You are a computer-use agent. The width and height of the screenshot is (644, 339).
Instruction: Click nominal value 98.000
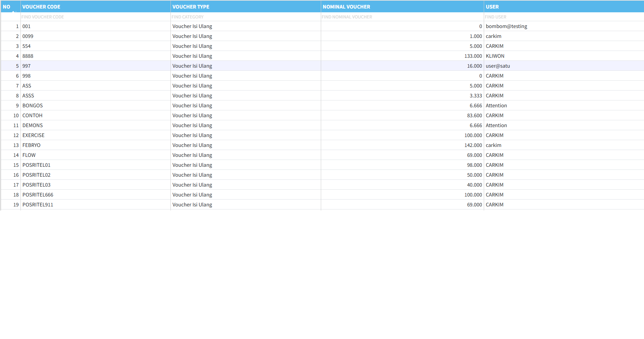pyautogui.click(x=475, y=165)
